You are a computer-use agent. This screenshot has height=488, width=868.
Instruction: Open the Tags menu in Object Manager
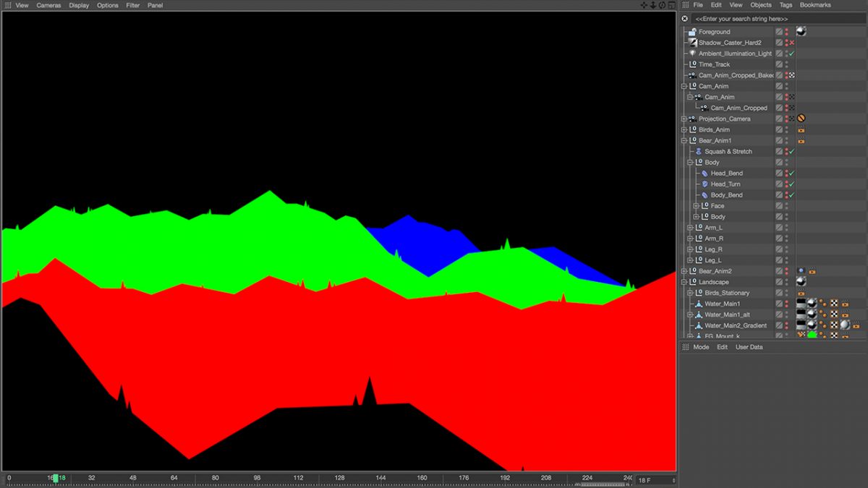[786, 5]
